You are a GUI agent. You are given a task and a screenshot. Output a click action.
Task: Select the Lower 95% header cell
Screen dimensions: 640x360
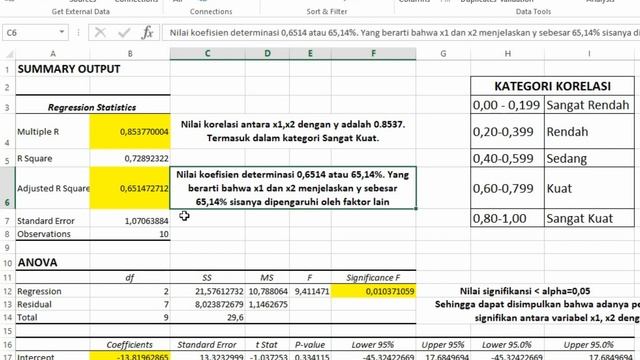coord(373,345)
